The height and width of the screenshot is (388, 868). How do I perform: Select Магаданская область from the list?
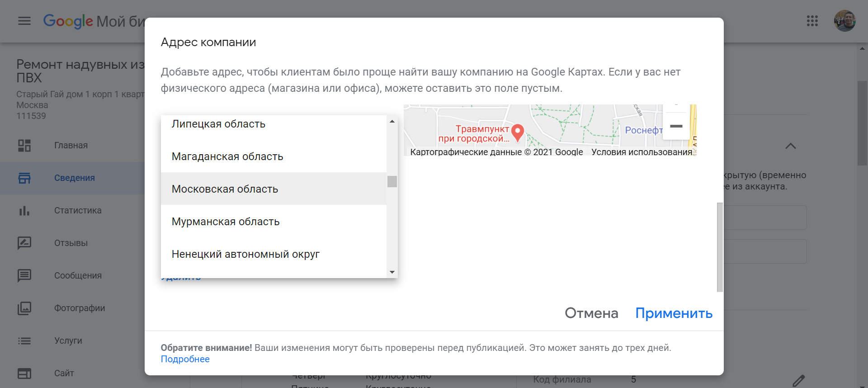coord(274,156)
